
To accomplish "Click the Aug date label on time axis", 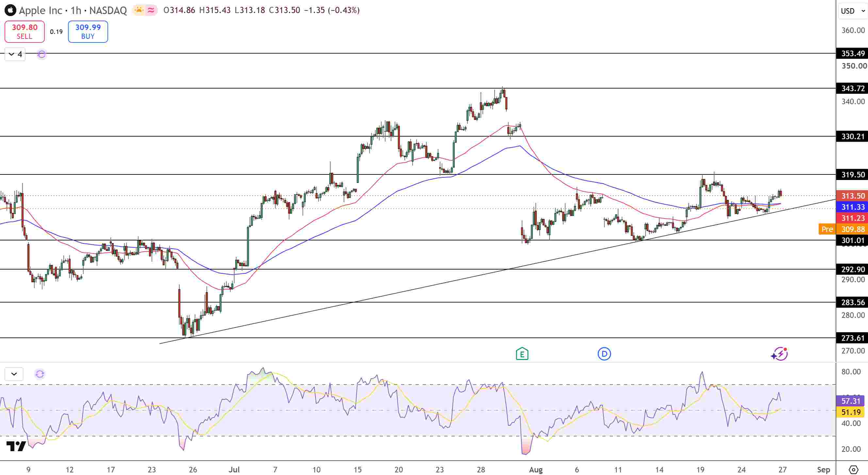I will click(x=536, y=469).
